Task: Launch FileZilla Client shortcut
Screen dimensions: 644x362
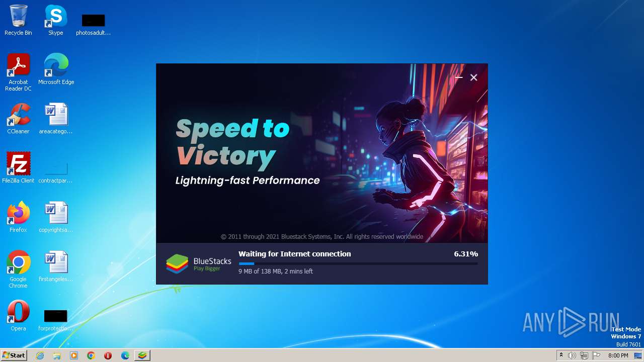Action: [x=18, y=167]
